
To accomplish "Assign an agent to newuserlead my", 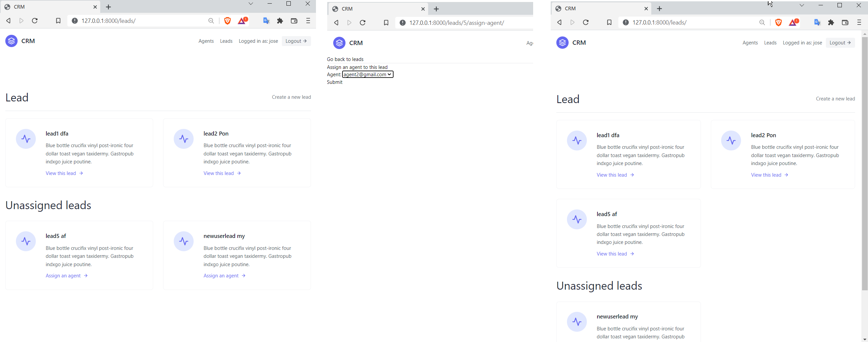I will (224, 276).
